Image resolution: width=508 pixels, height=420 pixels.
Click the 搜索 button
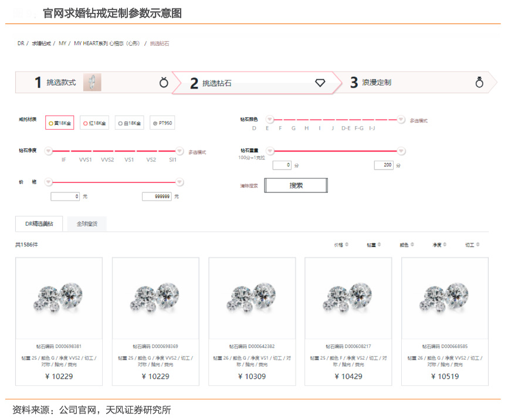tap(296, 185)
